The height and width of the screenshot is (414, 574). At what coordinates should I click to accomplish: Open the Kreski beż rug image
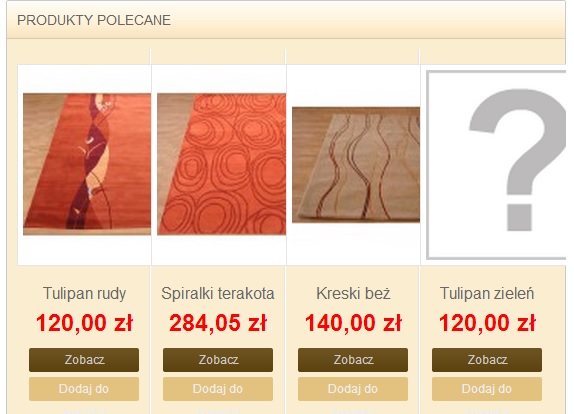click(356, 165)
